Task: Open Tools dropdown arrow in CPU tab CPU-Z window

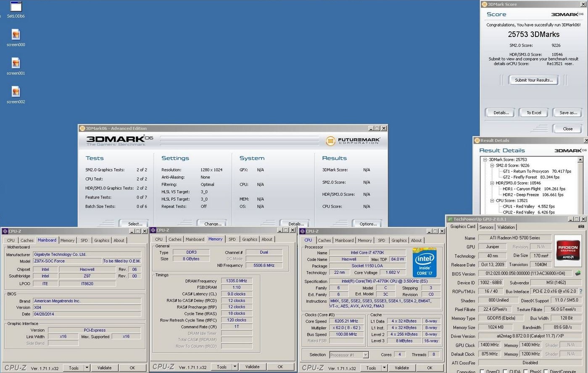Action: tap(384, 368)
